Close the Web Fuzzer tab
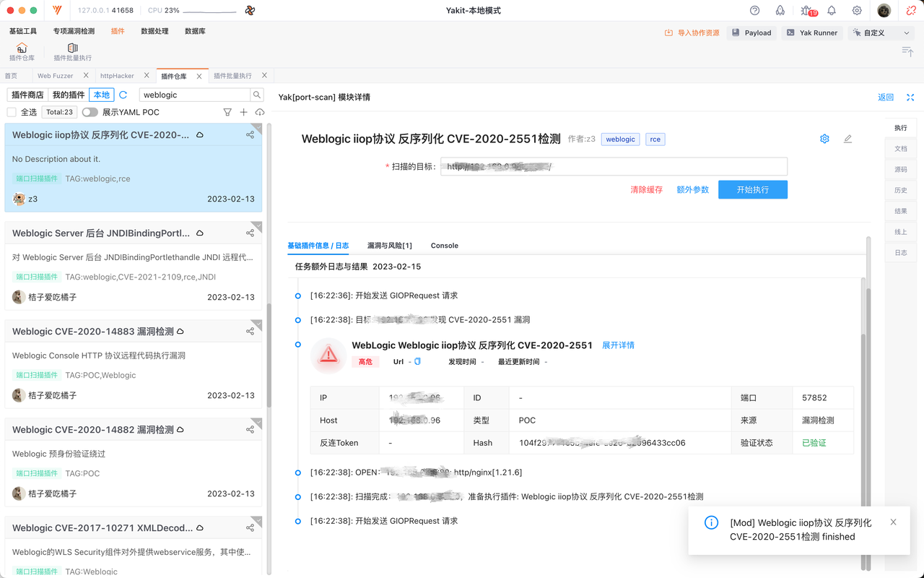This screenshot has width=924, height=578. tap(86, 75)
